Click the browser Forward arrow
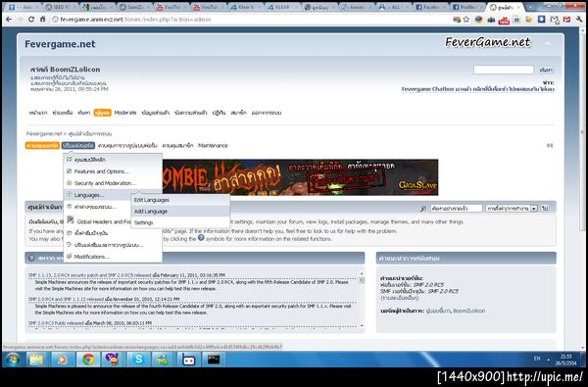The image size is (588, 387). [20, 20]
